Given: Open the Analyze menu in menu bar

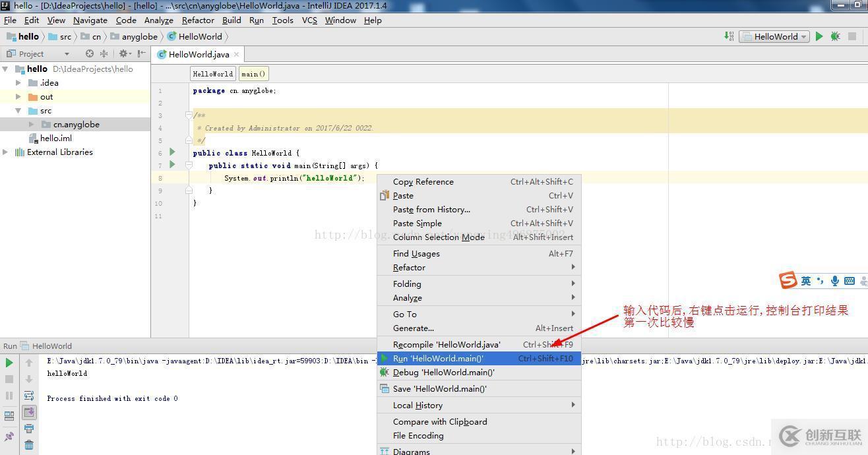Looking at the screenshot, I should click(x=158, y=20).
